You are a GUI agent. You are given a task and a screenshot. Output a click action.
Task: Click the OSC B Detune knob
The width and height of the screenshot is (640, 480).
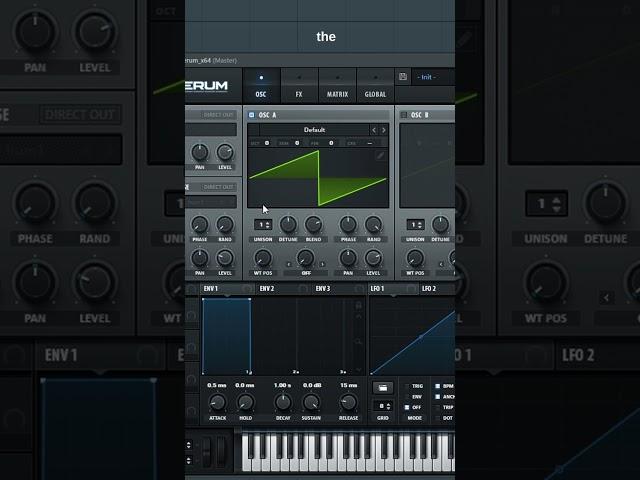pos(440,224)
